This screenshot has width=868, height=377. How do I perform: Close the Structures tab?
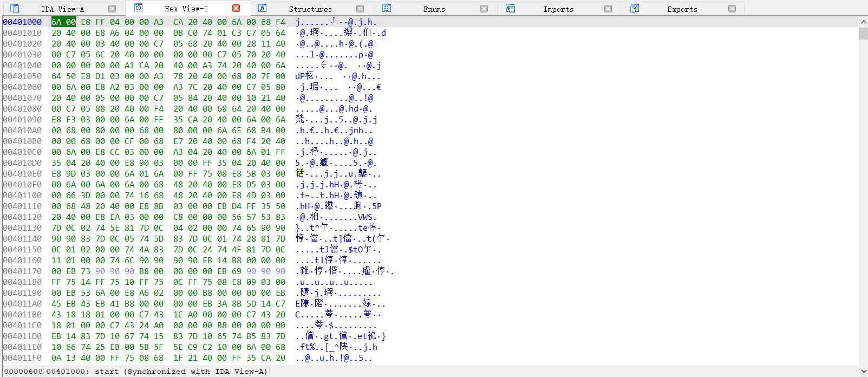pos(360,9)
